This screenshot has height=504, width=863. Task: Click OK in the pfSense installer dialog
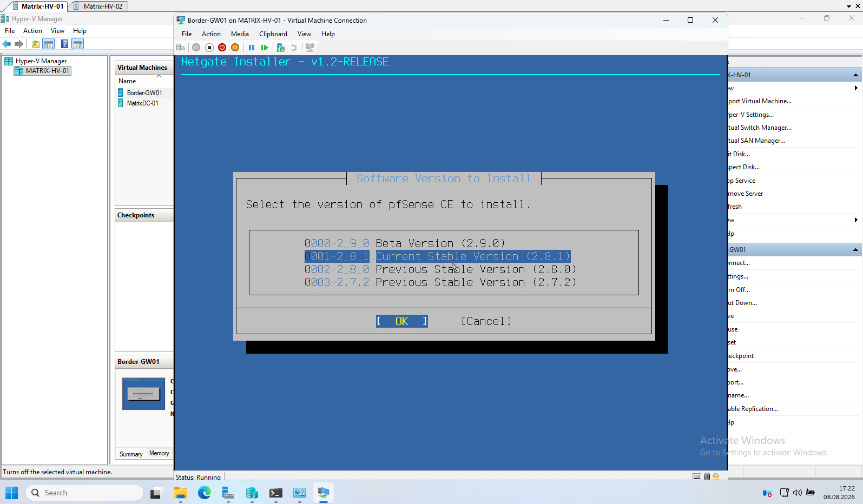click(x=401, y=321)
